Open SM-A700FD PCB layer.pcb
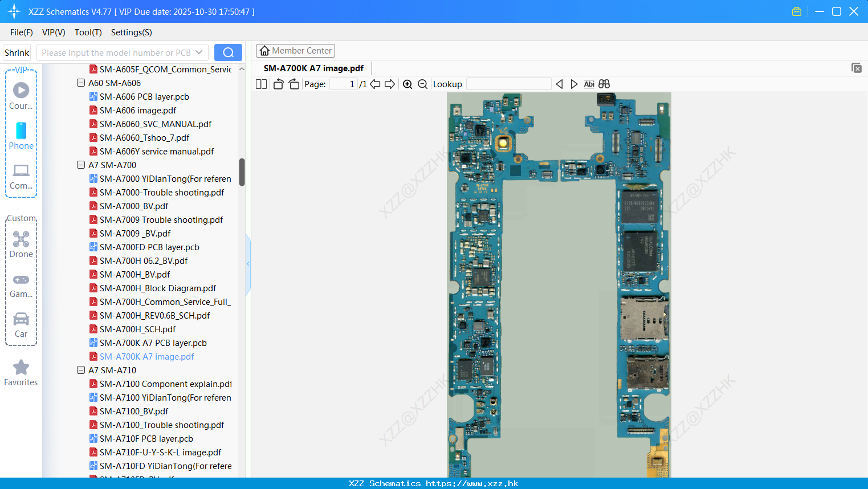This screenshot has height=489, width=868. tap(149, 247)
